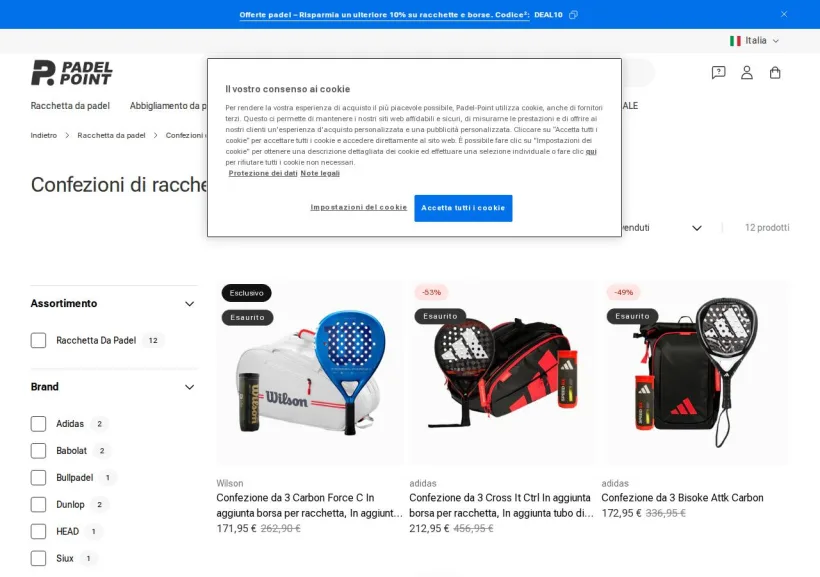Click the 'qui' link to refuse cookies

coord(591,152)
